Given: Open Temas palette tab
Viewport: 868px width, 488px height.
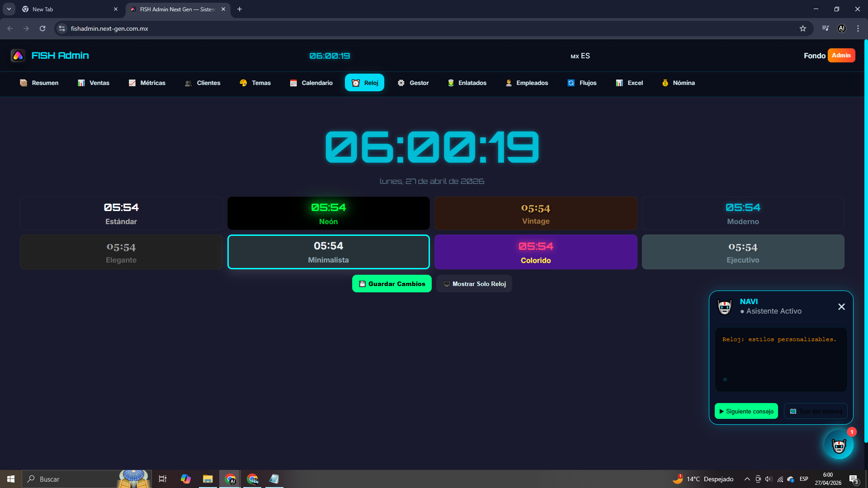Looking at the screenshot, I should pyautogui.click(x=255, y=83).
